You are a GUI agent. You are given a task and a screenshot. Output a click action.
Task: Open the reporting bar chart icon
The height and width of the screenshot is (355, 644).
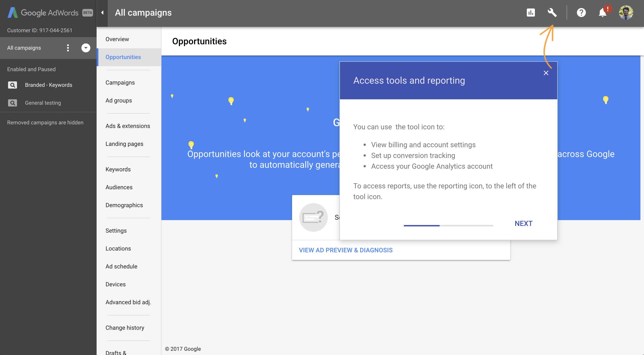530,13
